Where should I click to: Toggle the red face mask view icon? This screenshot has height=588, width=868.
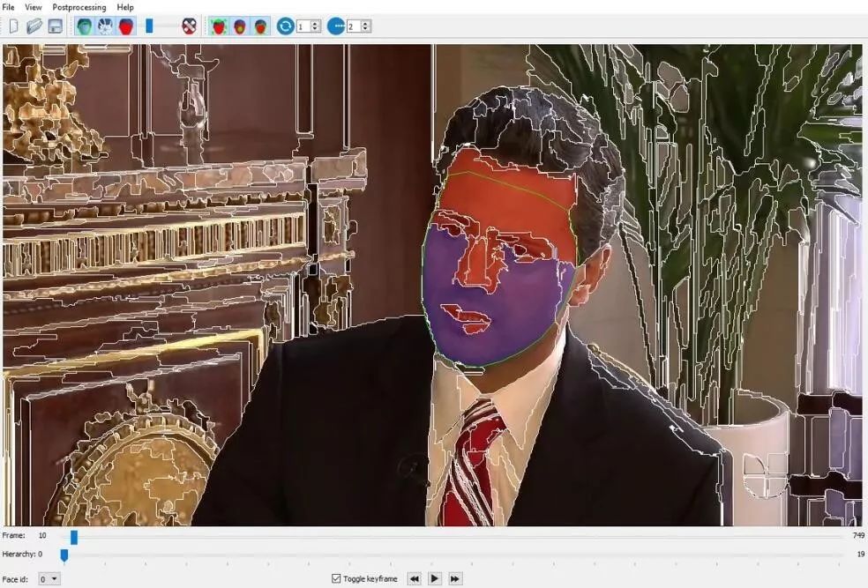[x=126, y=26]
